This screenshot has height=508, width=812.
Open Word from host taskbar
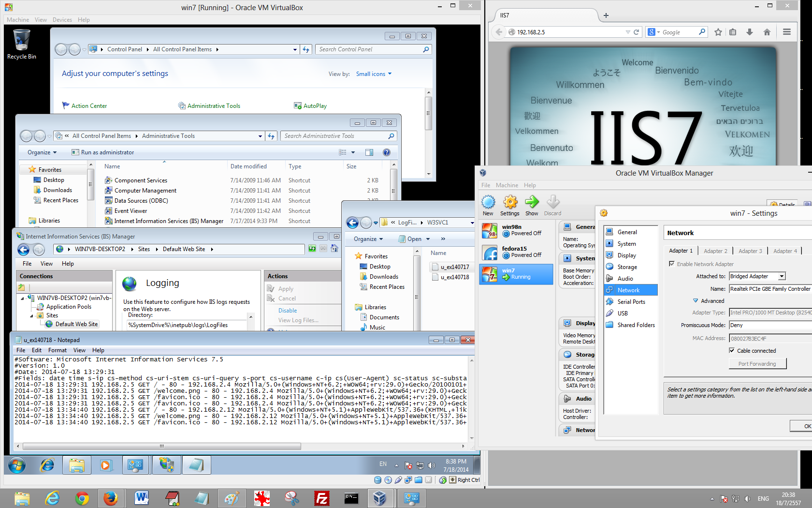click(x=142, y=498)
